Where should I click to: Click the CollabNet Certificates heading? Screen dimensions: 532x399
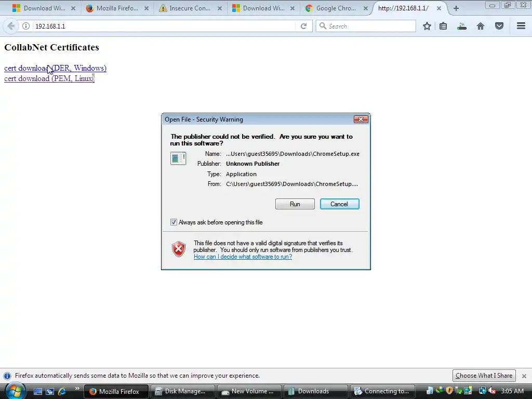(x=51, y=47)
